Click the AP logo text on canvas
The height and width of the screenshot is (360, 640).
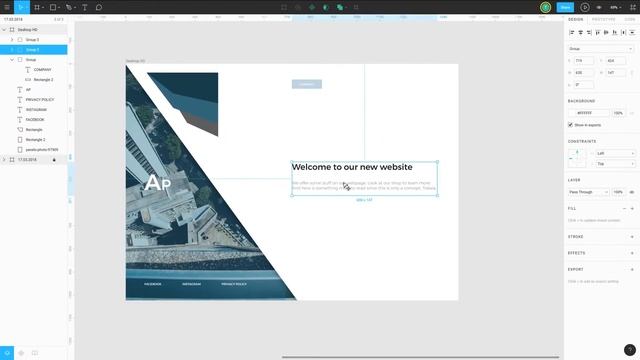[x=158, y=182]
